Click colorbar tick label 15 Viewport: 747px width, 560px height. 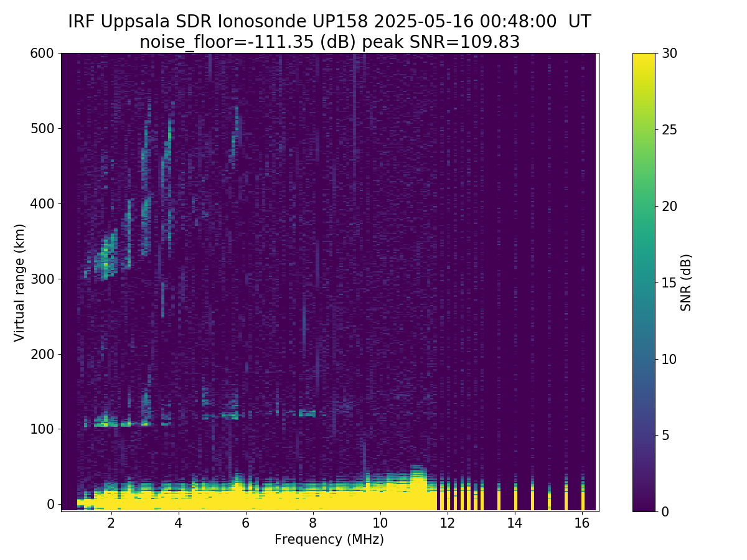669,283
